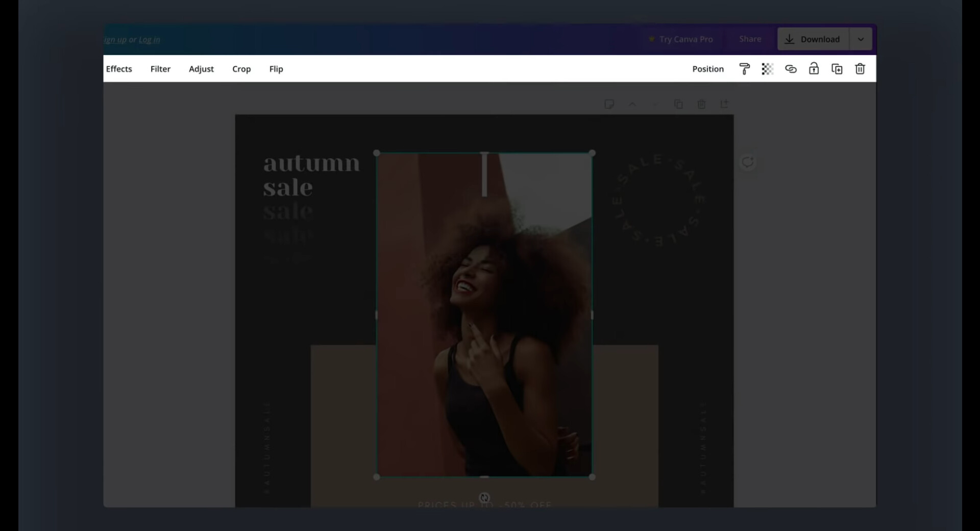Open the Position menu

(x=708, y=69)
